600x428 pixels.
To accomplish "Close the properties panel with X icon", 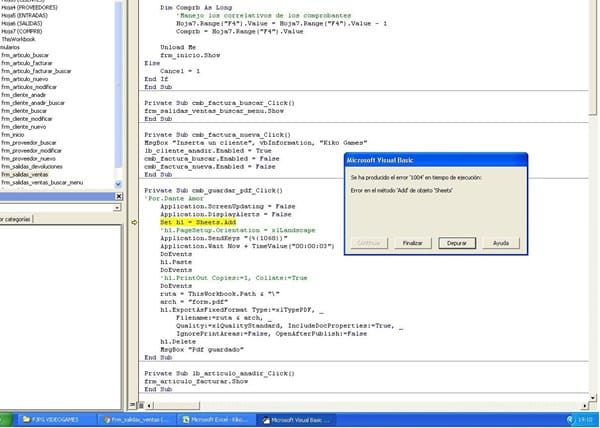I will [x=120, y=196].
